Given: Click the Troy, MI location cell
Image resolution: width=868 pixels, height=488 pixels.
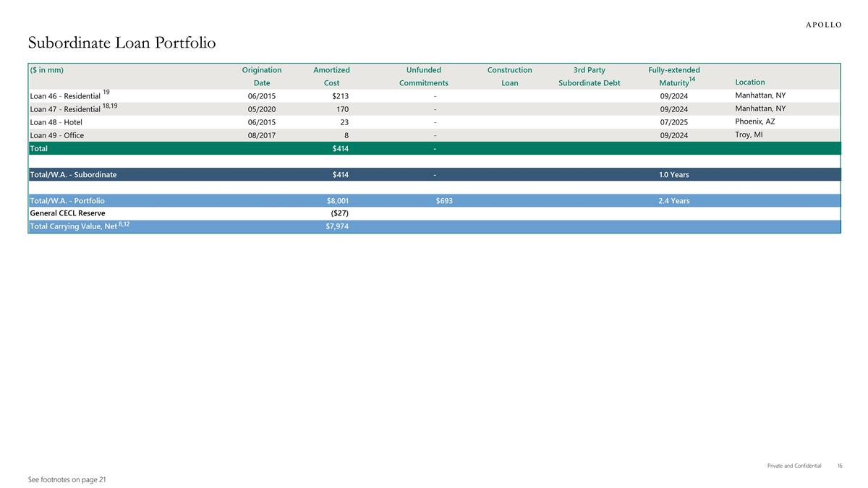Looking at the screenshot, I should click(749, 134).
